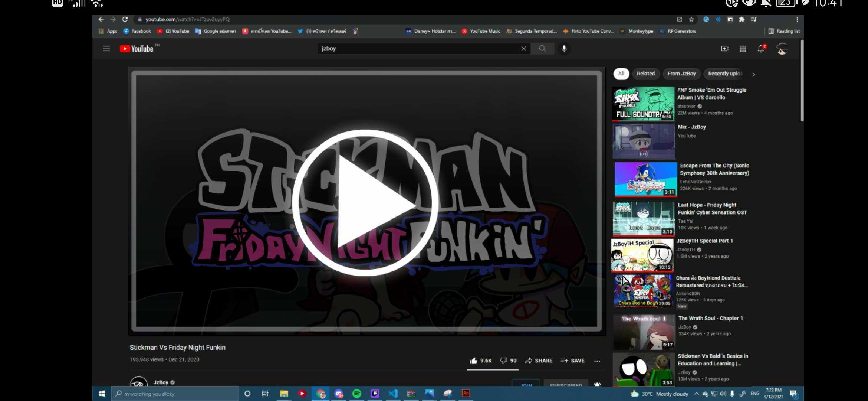
Task: Start voice search with the microphone
Action: click(x=564, y=49)
